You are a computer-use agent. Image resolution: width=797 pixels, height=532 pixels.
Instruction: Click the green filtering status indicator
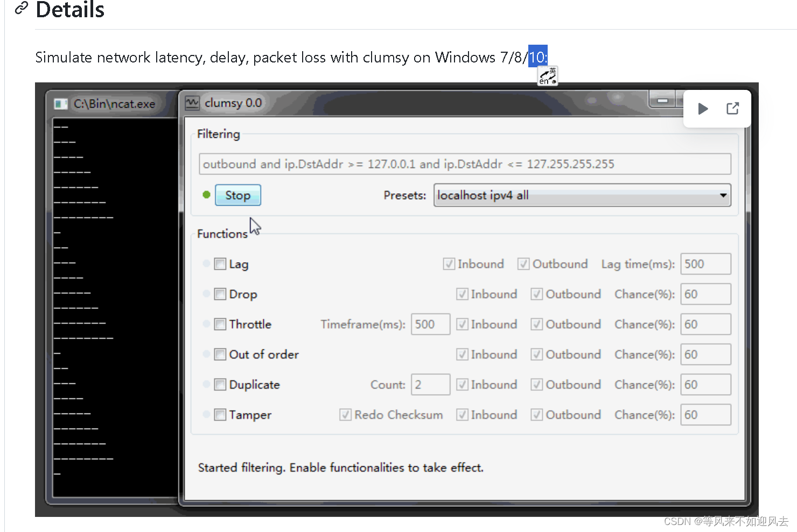206,195
